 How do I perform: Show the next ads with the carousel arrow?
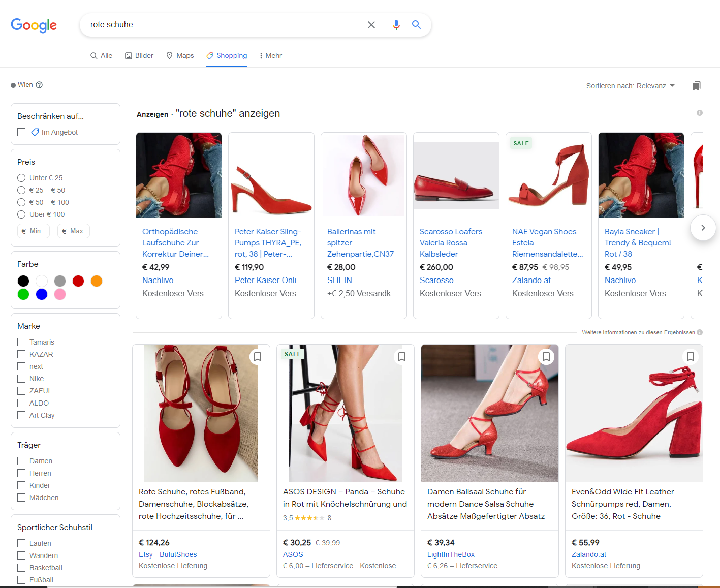coord(703,228)
